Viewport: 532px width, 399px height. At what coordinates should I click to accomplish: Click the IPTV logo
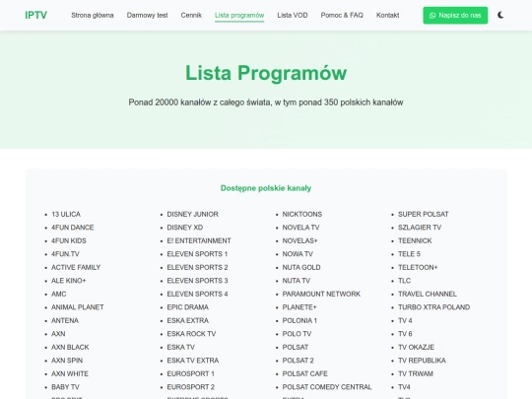pyautogui.click(x=36, y=15)
